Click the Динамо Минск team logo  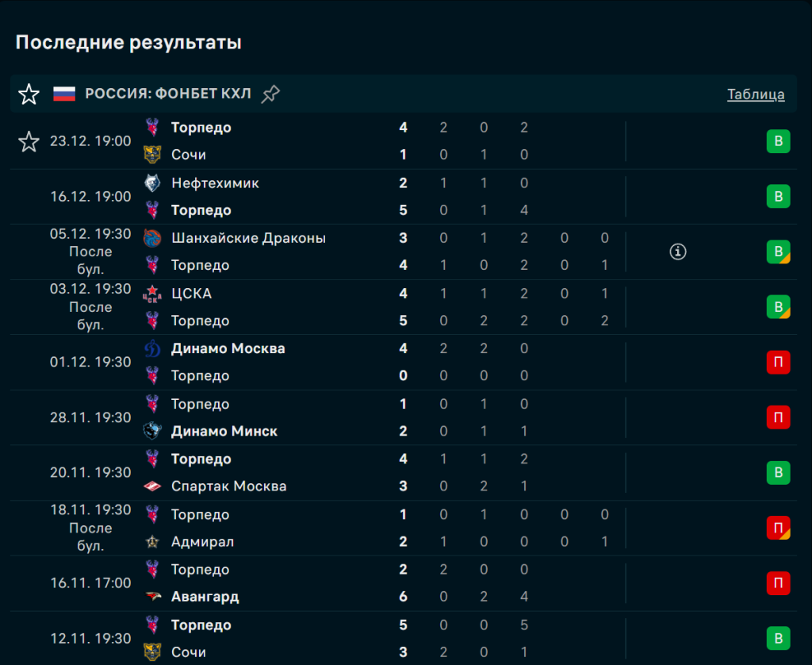152,432
